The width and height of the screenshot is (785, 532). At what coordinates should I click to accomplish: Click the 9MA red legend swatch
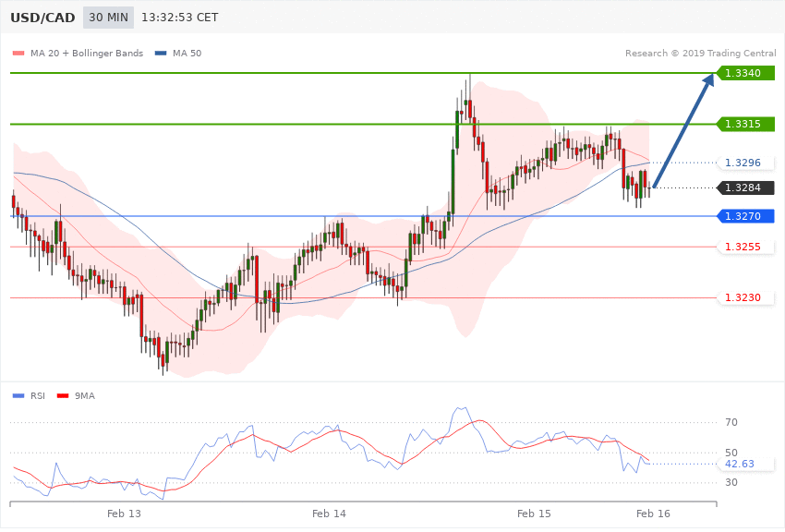(x=63, y=396)
